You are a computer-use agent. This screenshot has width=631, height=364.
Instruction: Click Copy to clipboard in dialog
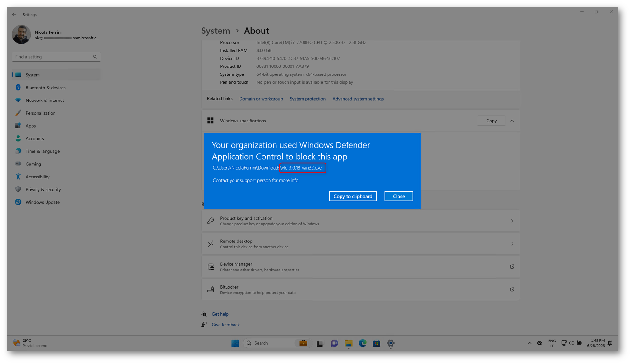pos(353,196)
